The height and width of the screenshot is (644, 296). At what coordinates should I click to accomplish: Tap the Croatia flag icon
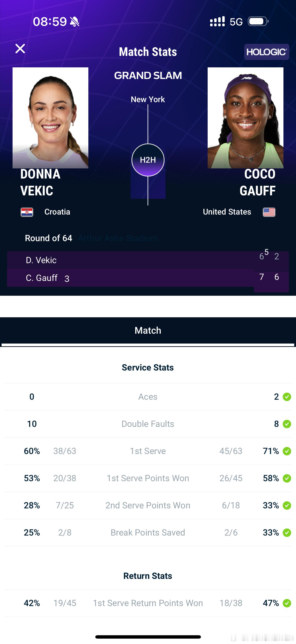[27, 212]
